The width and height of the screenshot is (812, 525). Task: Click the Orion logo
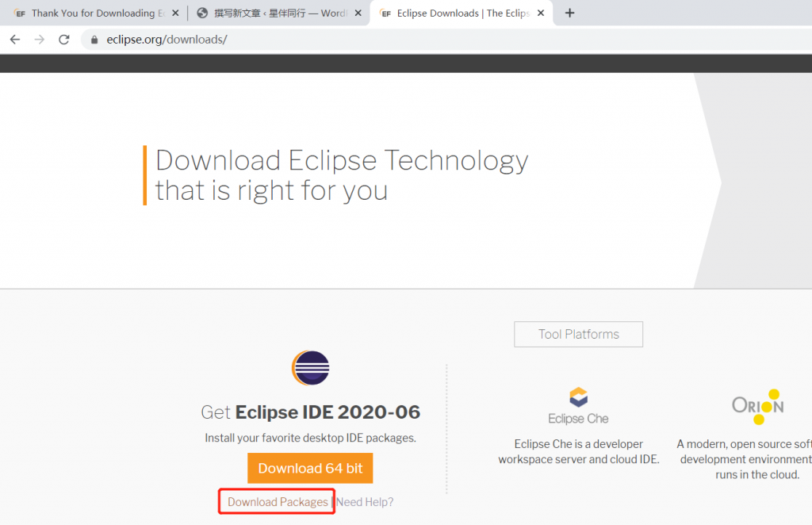758,406
